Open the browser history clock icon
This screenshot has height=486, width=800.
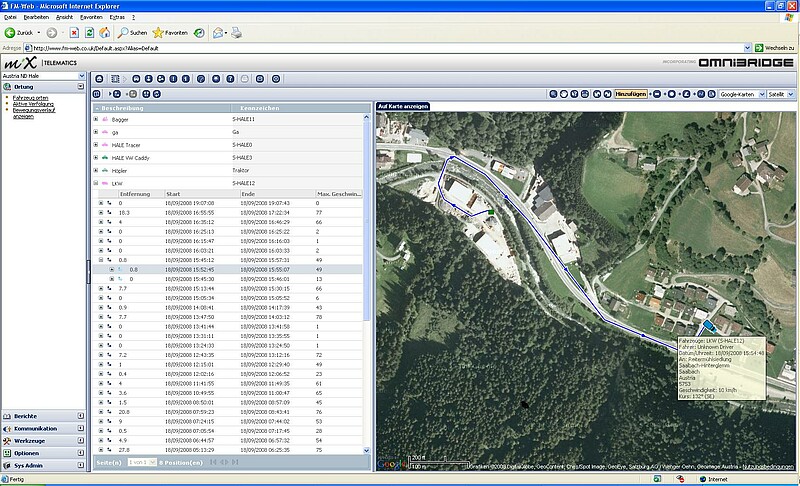pyautogui.click(x=199, y=33)
